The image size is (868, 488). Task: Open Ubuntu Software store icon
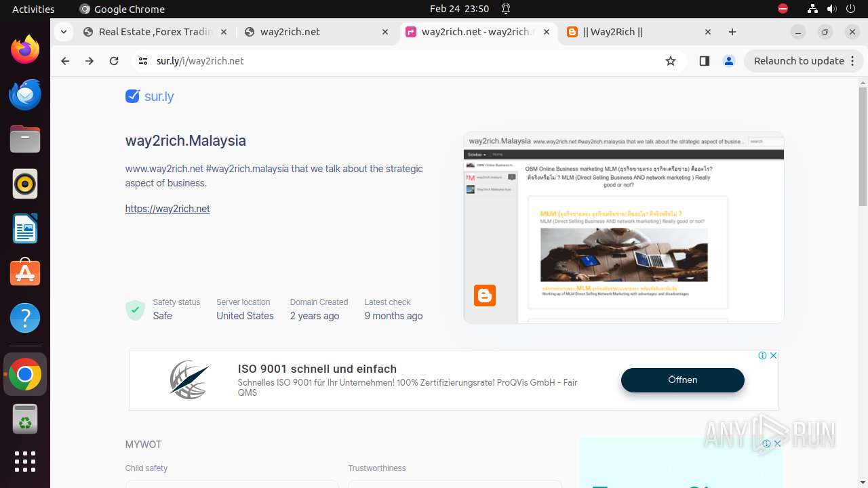(x=25, y=273)
